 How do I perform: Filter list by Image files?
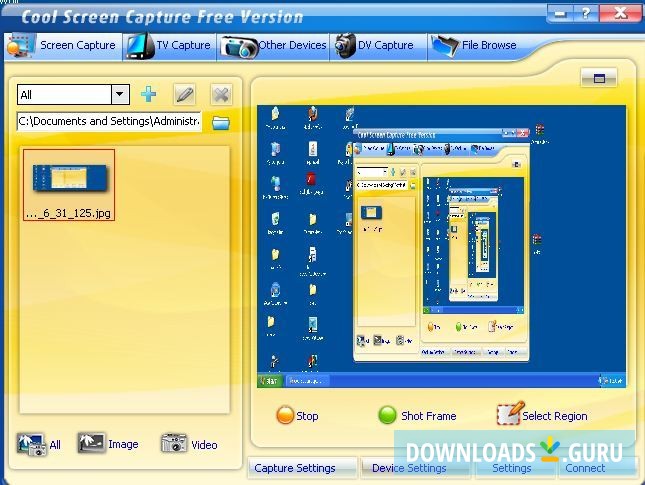108,444
